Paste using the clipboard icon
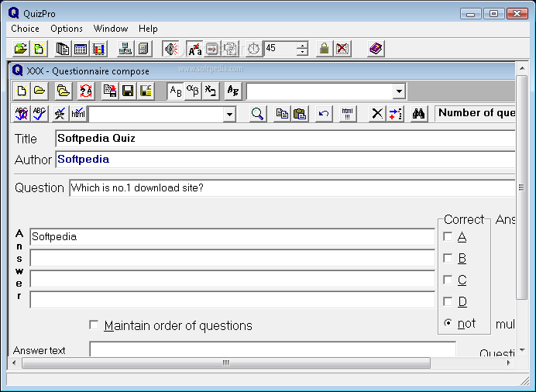 pyautogui.click(x=300, y=113)
